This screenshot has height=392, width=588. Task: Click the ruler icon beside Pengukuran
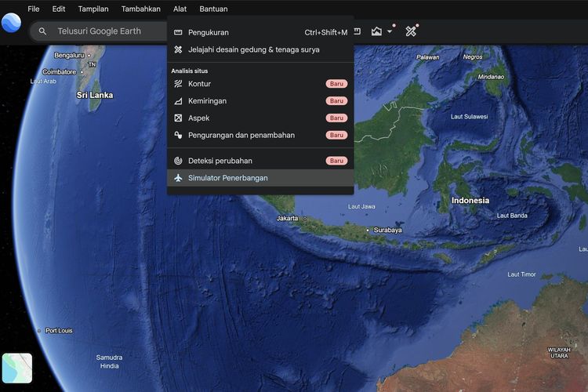[x=178, y=33]
